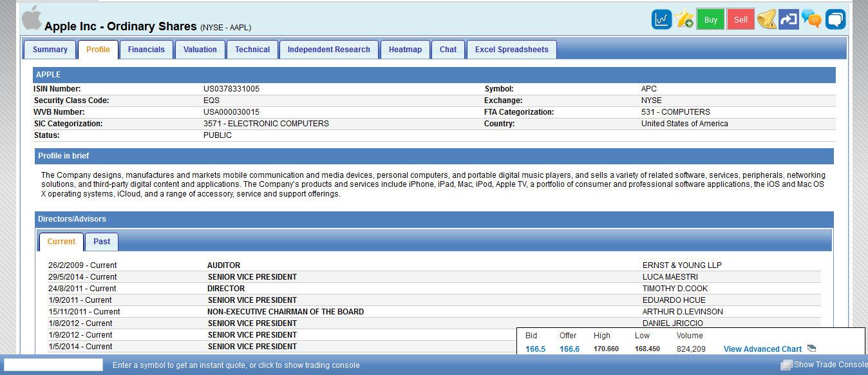Click the Security Class Code value EQS

211,101
